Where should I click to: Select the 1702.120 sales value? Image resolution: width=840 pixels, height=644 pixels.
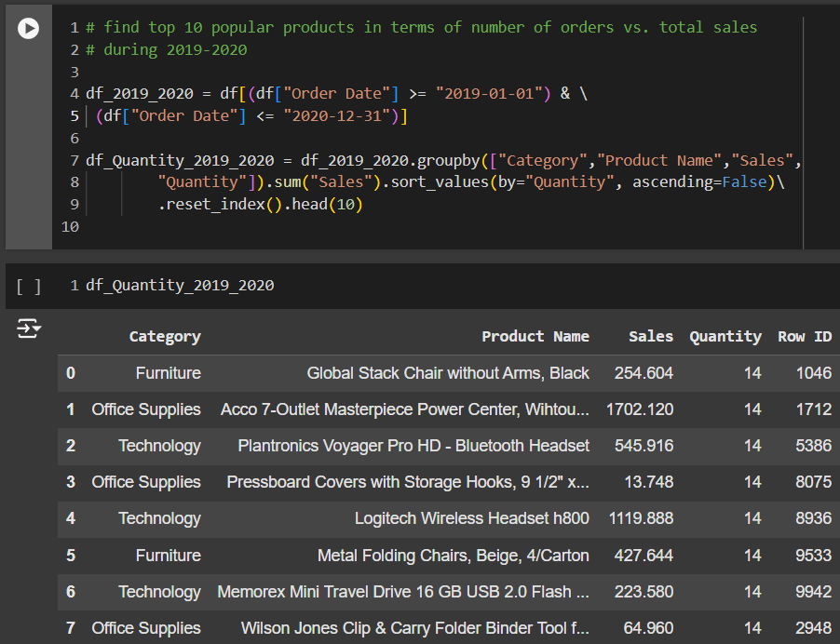(640, 409)
